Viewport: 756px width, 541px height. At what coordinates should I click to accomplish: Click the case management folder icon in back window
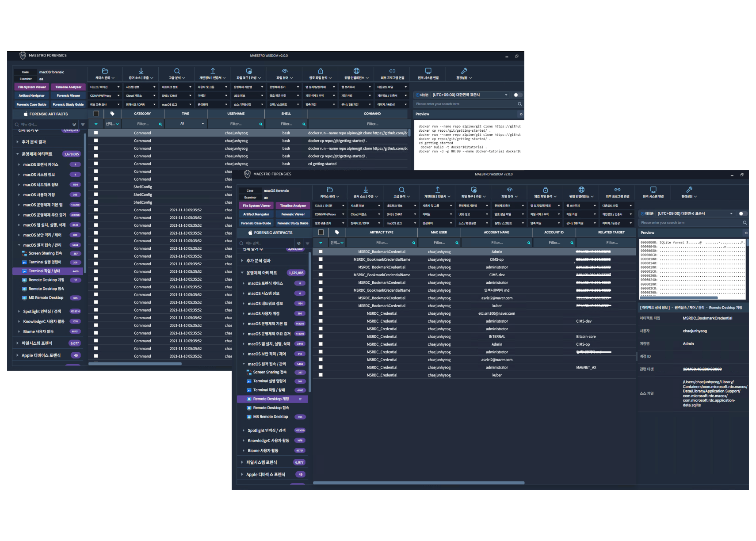pyautogui.click(x=105, y=71)
